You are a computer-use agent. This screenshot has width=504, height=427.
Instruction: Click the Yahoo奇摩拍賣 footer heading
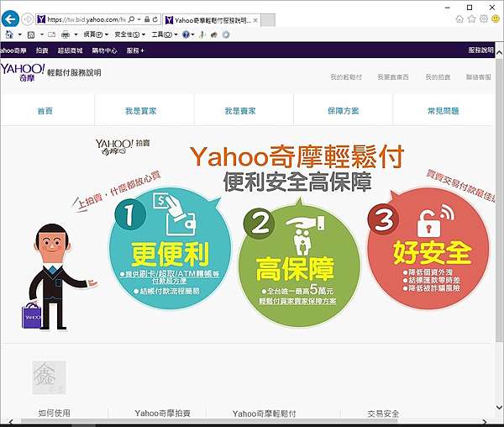(163, 414)
